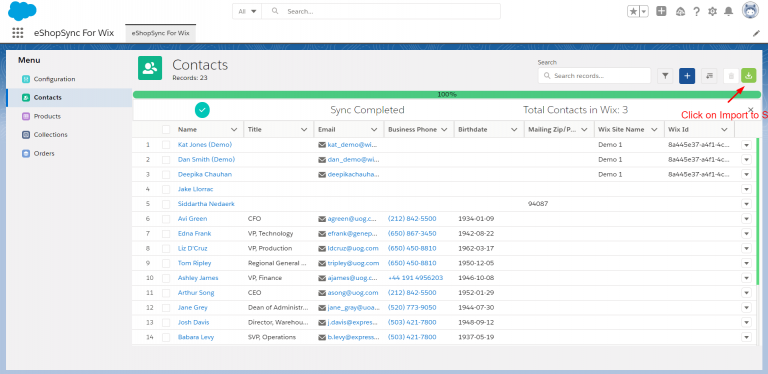Click birthdate cell 1944-07-30
Screen dimensions: 768x374
coord(476,307)
